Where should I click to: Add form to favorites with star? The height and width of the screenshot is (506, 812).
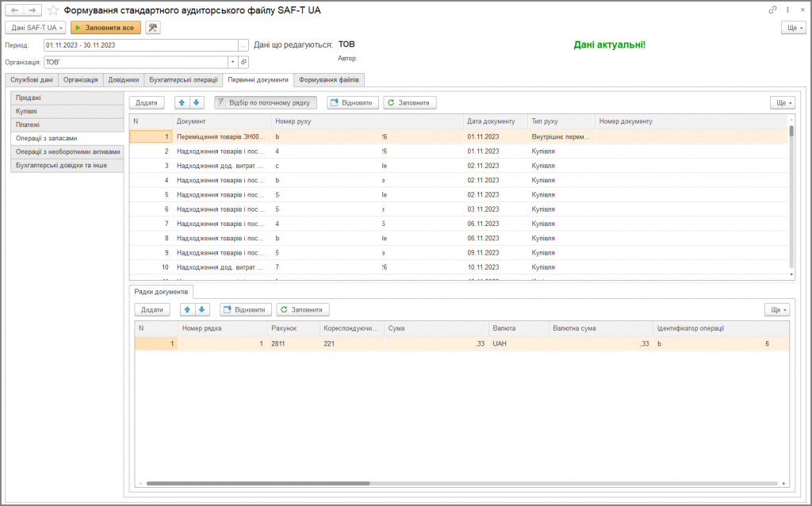tap(53, 10)
